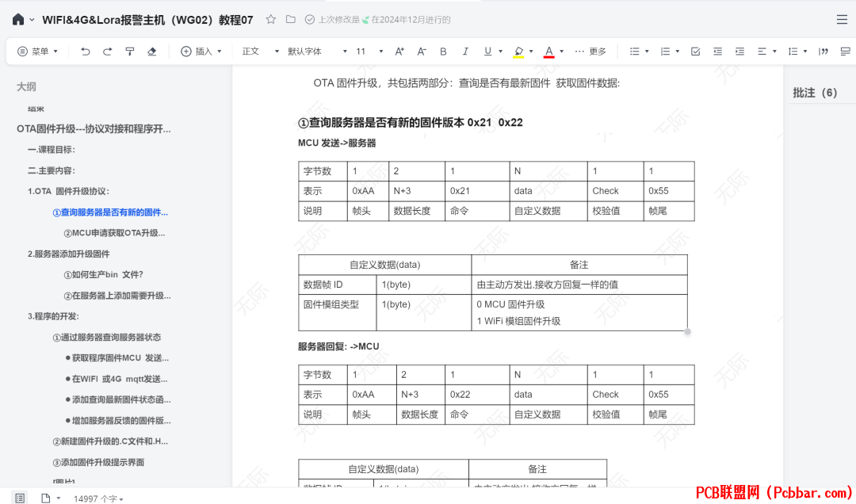Insert a numbered list
This screenshot has height=504, width=856.
(665, 52)
